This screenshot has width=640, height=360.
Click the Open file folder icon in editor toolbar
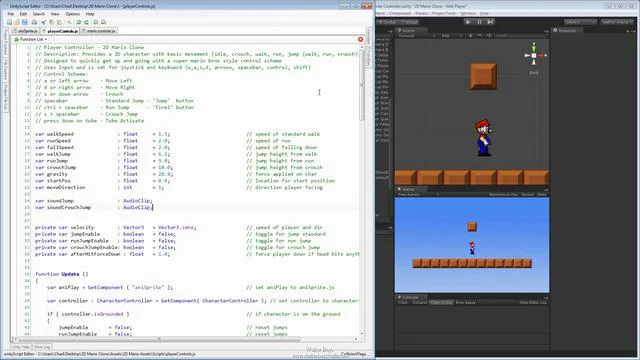pos(17,22)
